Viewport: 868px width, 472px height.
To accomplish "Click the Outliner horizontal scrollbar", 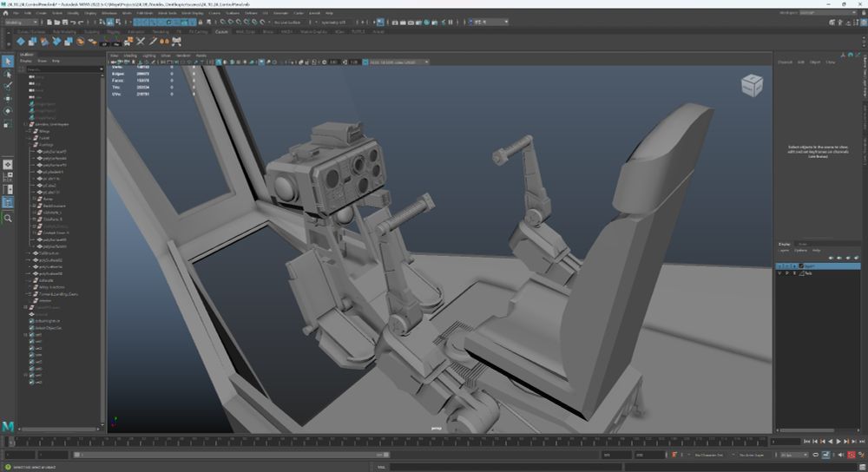I will [58, 429].
